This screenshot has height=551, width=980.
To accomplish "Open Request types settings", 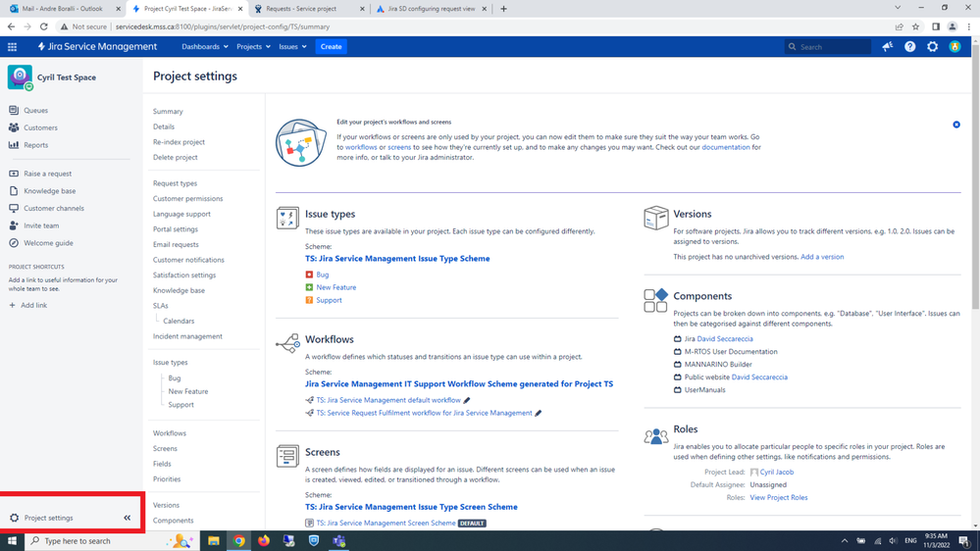I will [x=175, y=183].
